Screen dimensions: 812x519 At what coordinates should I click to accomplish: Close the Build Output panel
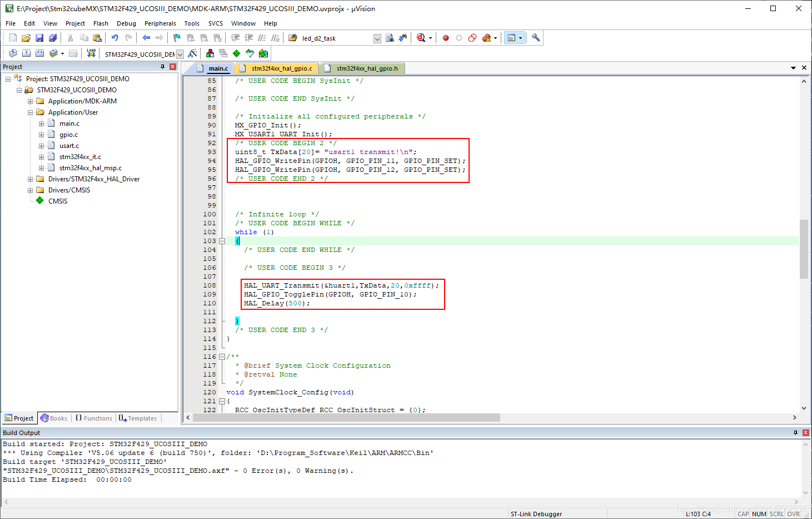(x=806, y=432)
